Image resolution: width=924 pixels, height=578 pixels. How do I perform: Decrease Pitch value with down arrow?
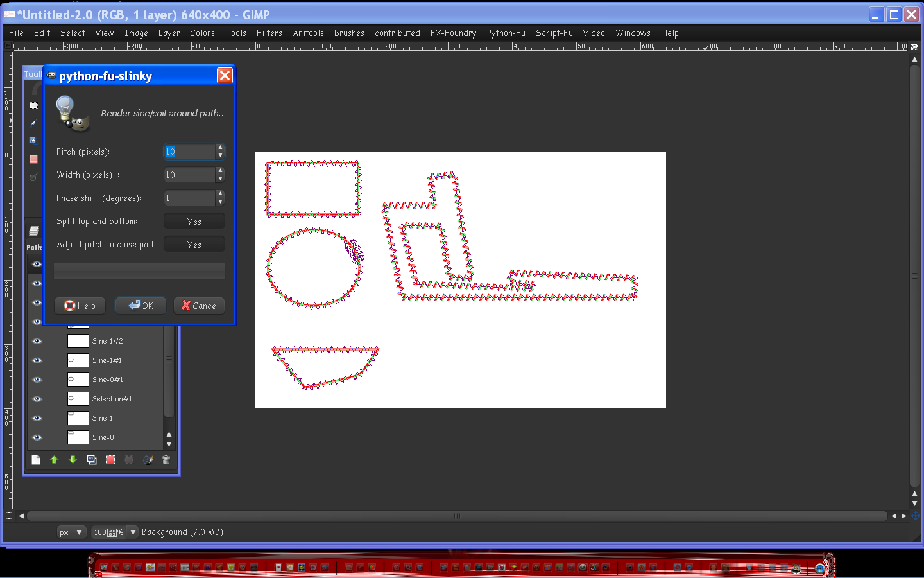[x=220, y=155]
